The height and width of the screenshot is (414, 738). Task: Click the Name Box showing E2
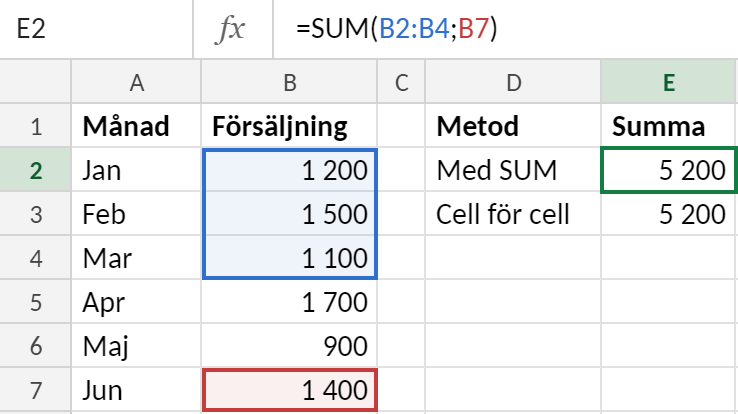point(96,29)
